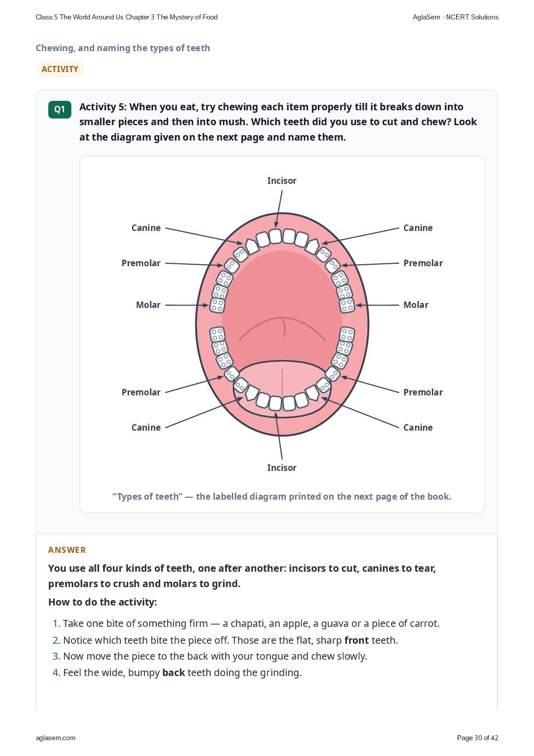
Task: Click the upper-left molar tooth in diagram
Action: [x=217, y=305]
